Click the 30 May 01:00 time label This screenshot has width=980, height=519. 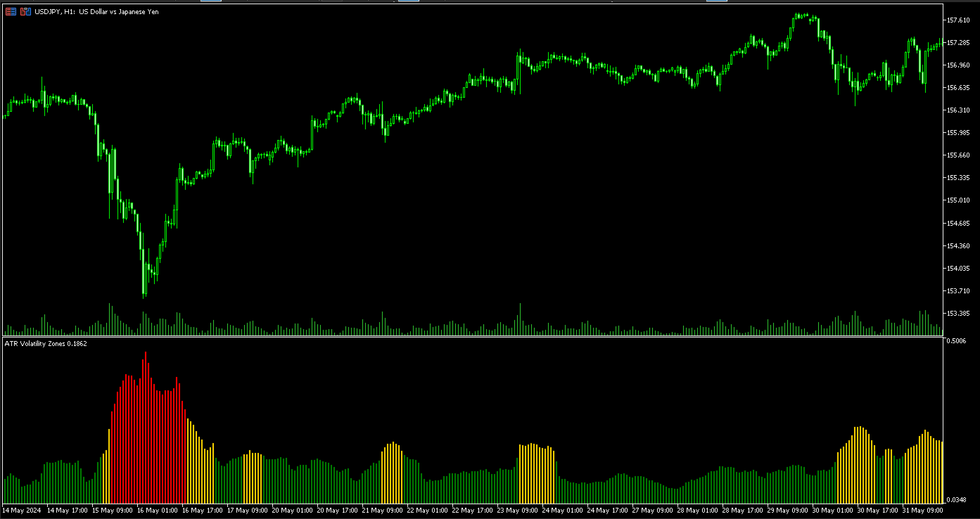tap(834, 510)
